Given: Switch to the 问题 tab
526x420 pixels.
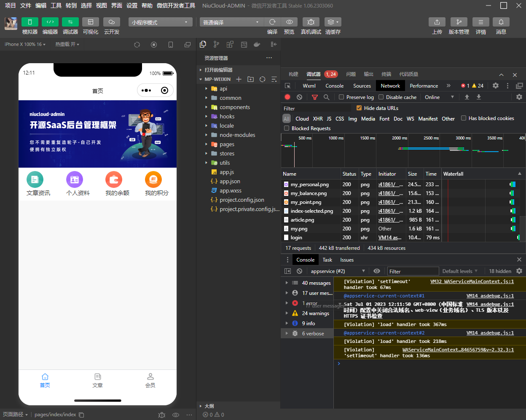Looking at the screenshot, I should [351, 74].
